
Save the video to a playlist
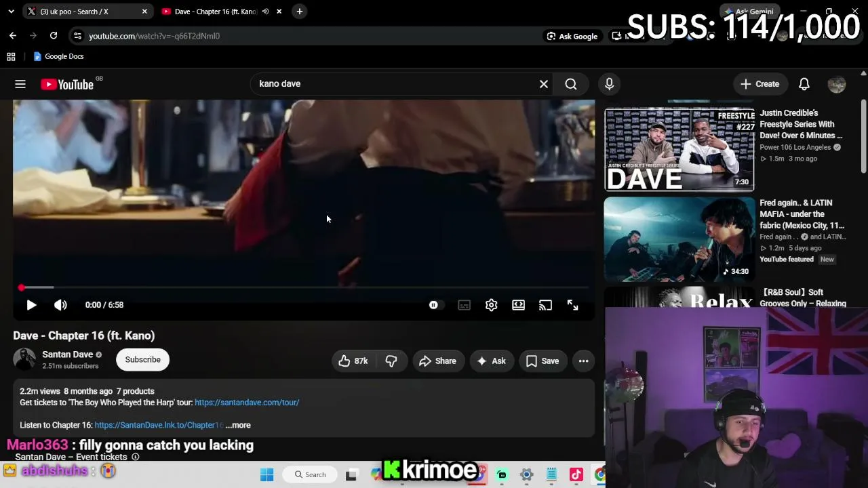542,361
